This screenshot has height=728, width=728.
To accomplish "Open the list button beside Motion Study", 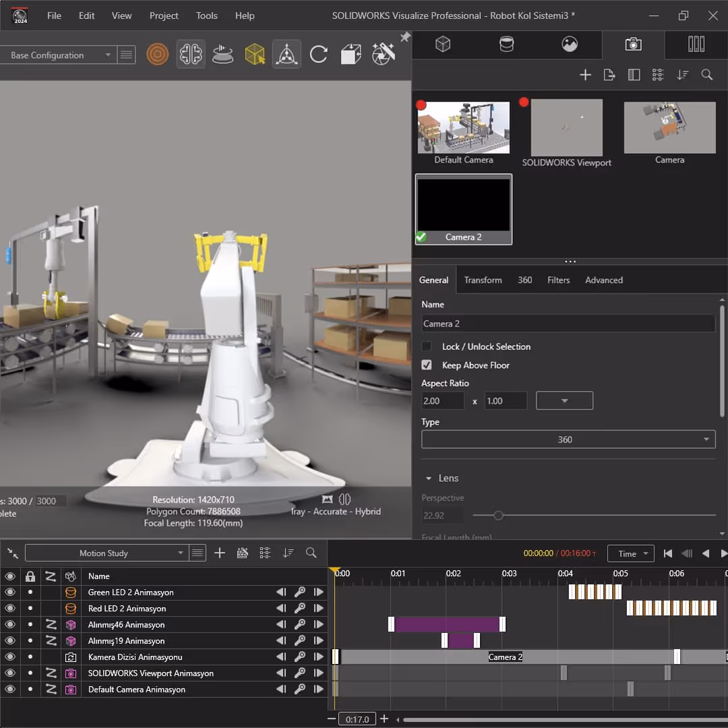I will coord(198,553).
